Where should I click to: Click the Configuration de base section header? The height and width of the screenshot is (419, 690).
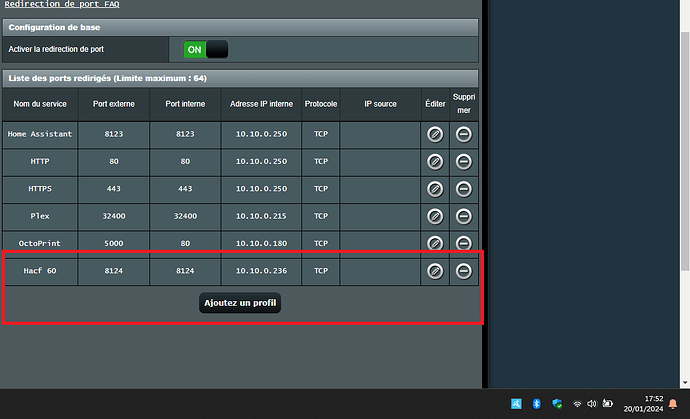[240, 27]
